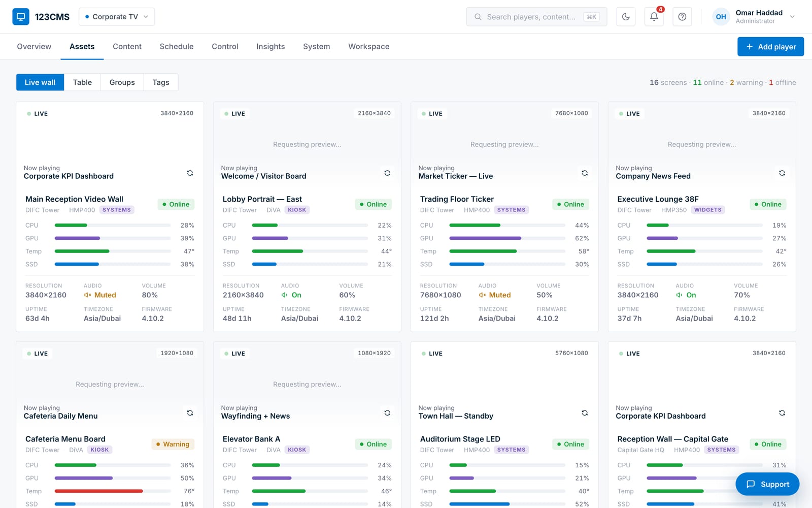
Task: Click the Reception Wall — Capital Gate title
Action: pos(672,439)
